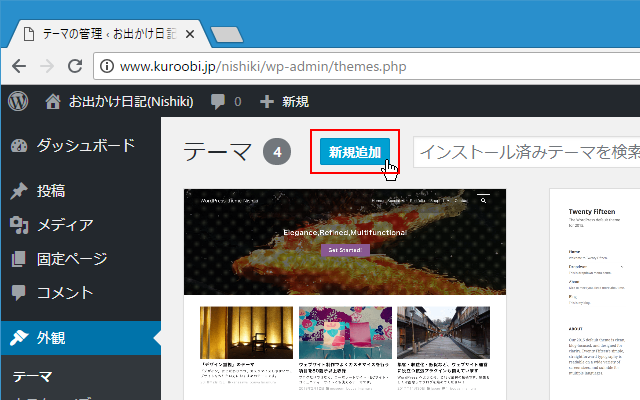Click the 外観 paintbrush icon
This screenshot has width=640, height=400.
(x=19, y=338)
